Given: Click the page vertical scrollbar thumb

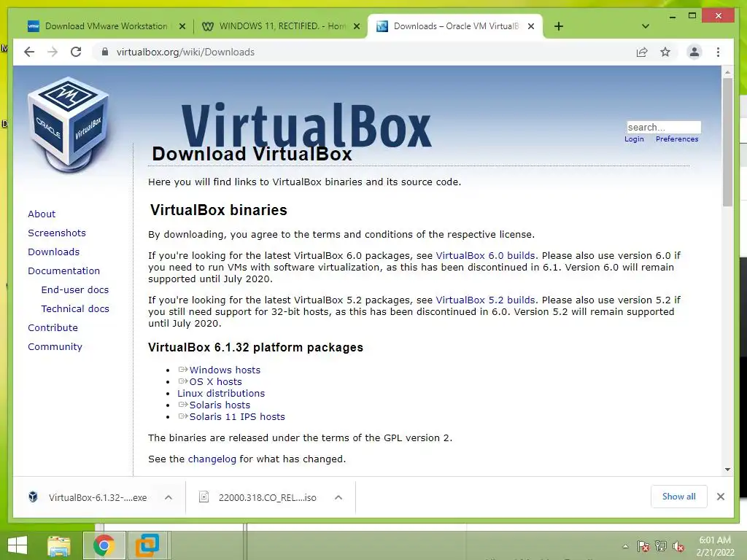Looking at the screenshot, I should click(x=727, y=142).
